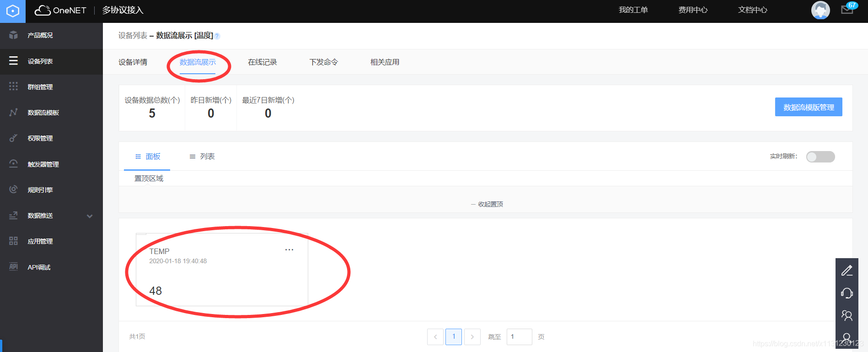
Task: Open 我的工单 in top bar
Action: click(x=633, y=10)
